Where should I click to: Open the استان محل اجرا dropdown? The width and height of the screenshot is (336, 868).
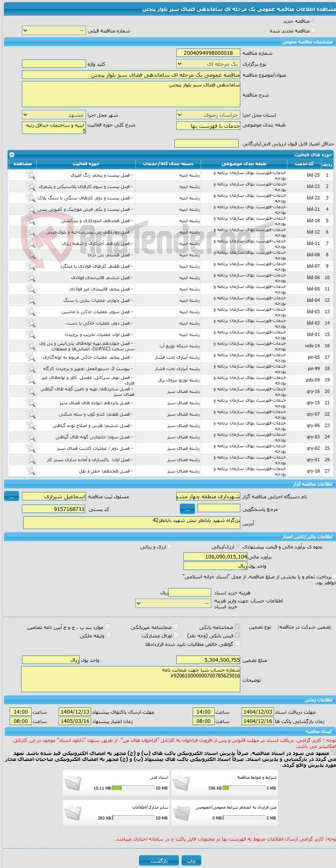(x=208, y=115)
